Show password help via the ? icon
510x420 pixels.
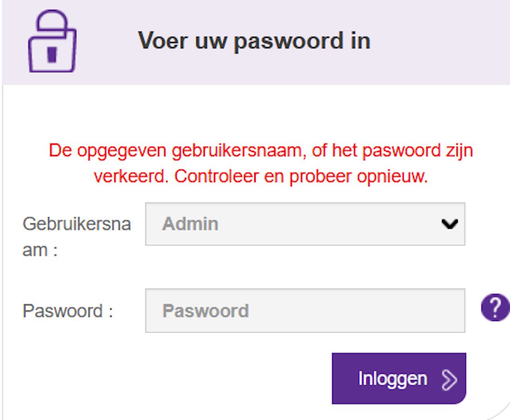tap(495, 308)
